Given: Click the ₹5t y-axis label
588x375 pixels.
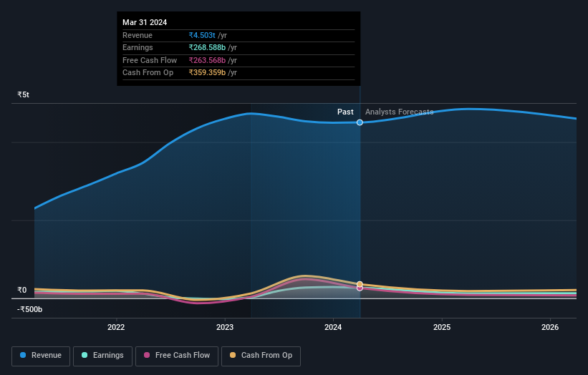Looking at the screenshot, I should coord(23,94).
